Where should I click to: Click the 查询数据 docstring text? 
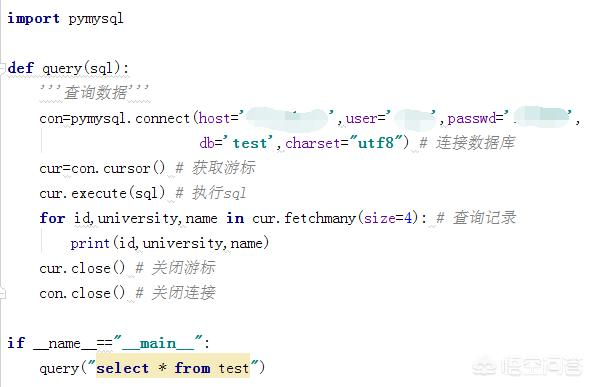95,92
